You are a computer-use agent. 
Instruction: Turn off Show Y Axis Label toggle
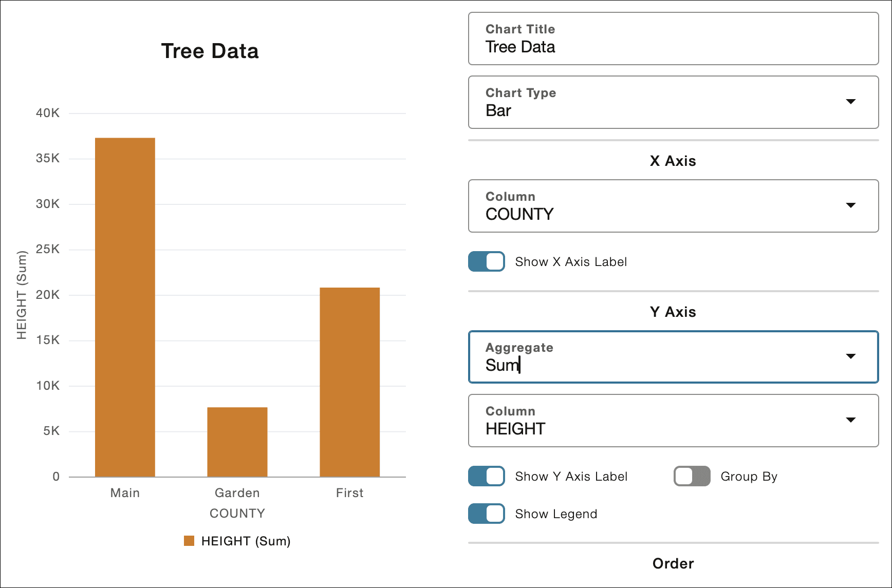tap(487, 476)
